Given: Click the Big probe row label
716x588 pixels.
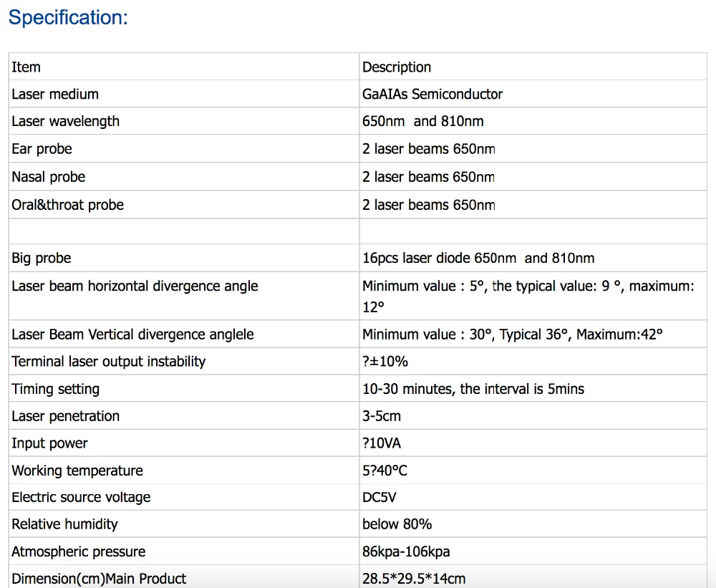Looking at the screenshot, I should click(x=42, y=259).
